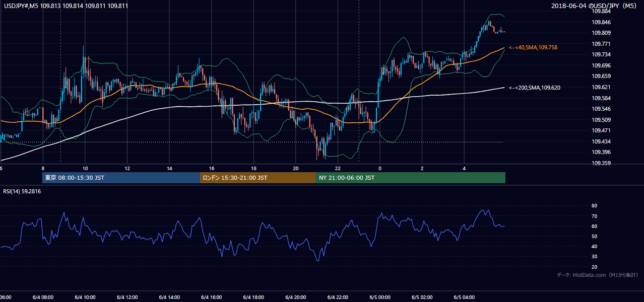Click RSI scale value 30

pyautogui.click(x=594, y=257)
